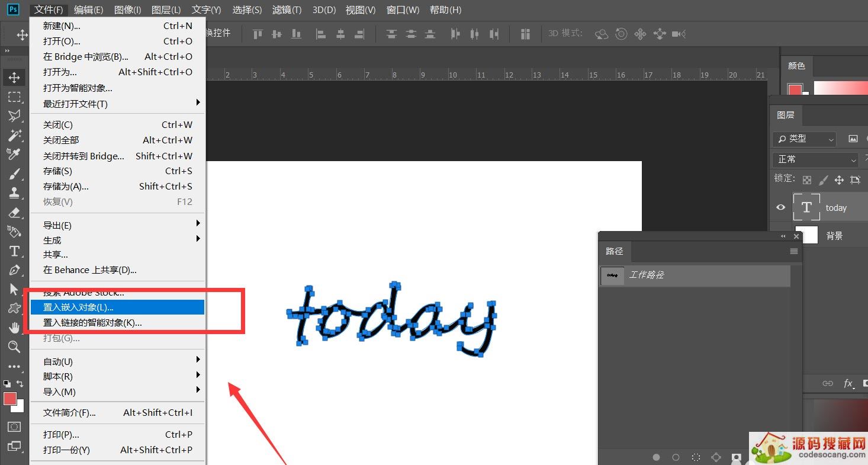Image resolution: width=868 pixels, height=465 pixels.
Task: Select the Eyedropper tool
Action: point(14,154)
